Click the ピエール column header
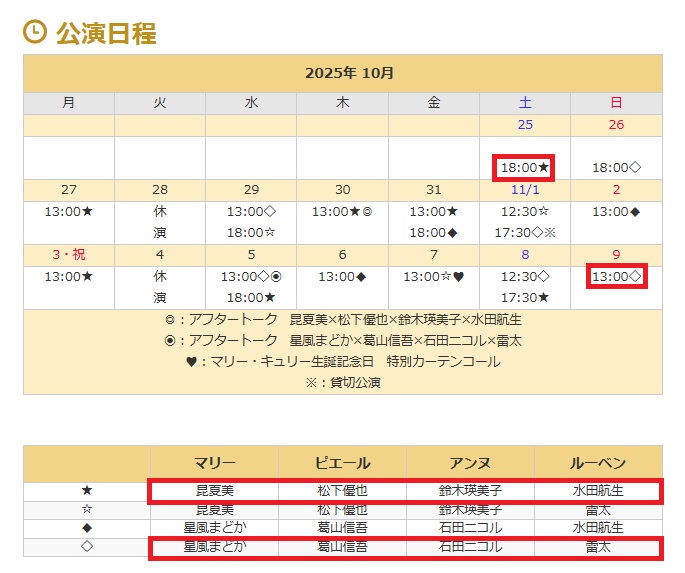Image resolution: width=685 pixels, height=573 pixels. click(x=343, y=463)
